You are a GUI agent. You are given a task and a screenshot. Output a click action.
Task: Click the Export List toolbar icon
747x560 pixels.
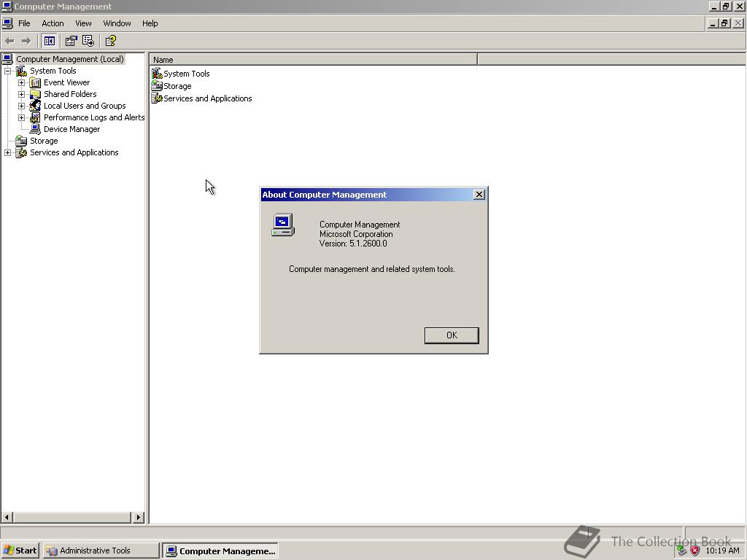click(88, 41)
